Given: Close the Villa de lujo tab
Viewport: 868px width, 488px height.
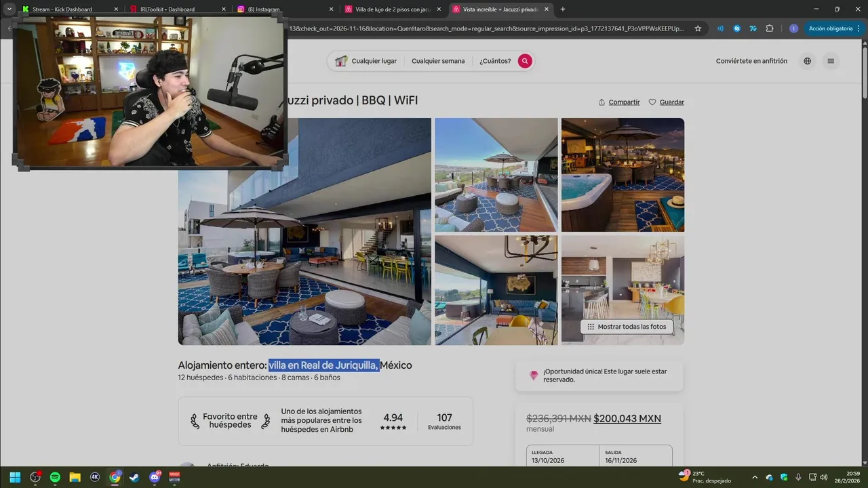Looking at the screenshot, I should coord(439,9).
